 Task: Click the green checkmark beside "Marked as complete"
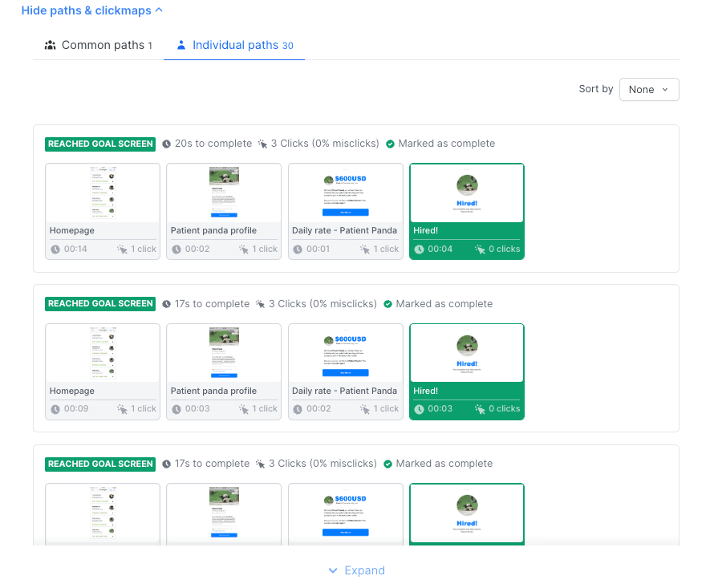[x=391, y=144]
